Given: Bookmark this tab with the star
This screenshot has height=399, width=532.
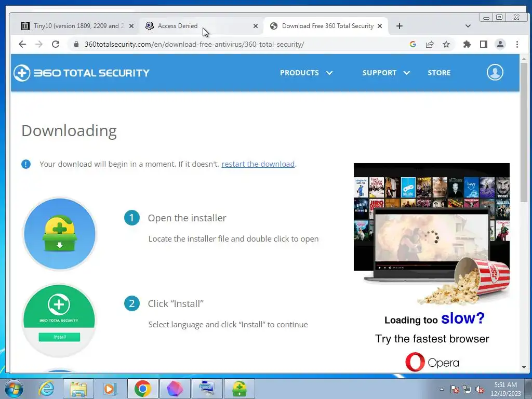Looking at the screenshot, I should (x=446, y=44).
